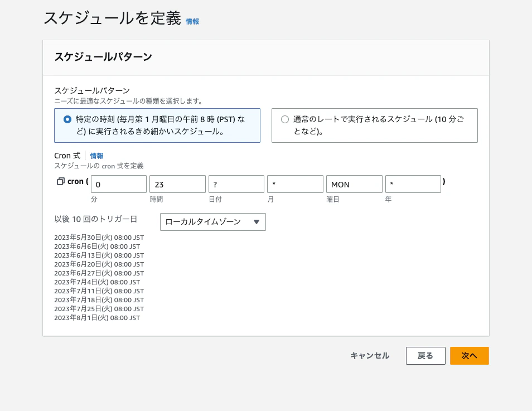The image size is (532, 411).
Task: Select the specific-time fine-grained schedule radio option
Action: [x=67, y=119]
